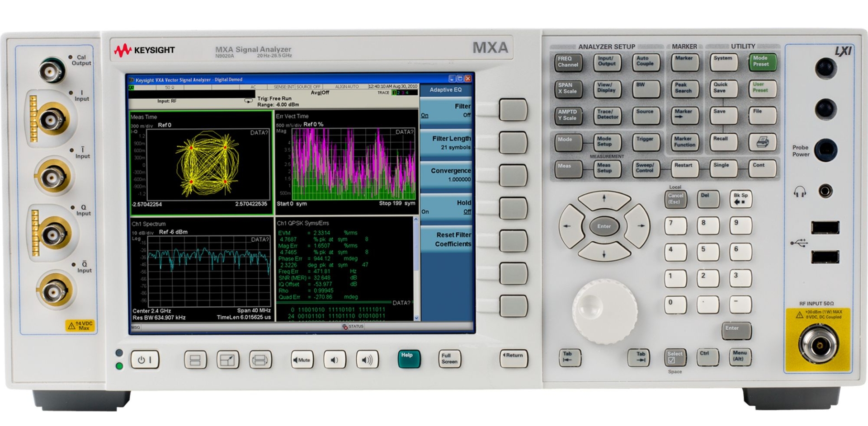Click the next window key
Viewport: 868px width, 426px height.
pyautogui.click(x=260, y=360)
